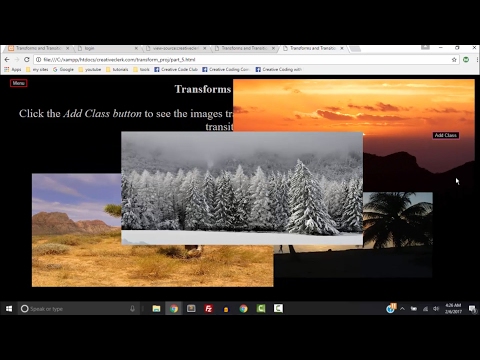Image resolution: width=480 pixels, height=360 pixels.
Task: Open the Creative Coding with bookmark
Action: pyautogui.click(x=279, y=69)
